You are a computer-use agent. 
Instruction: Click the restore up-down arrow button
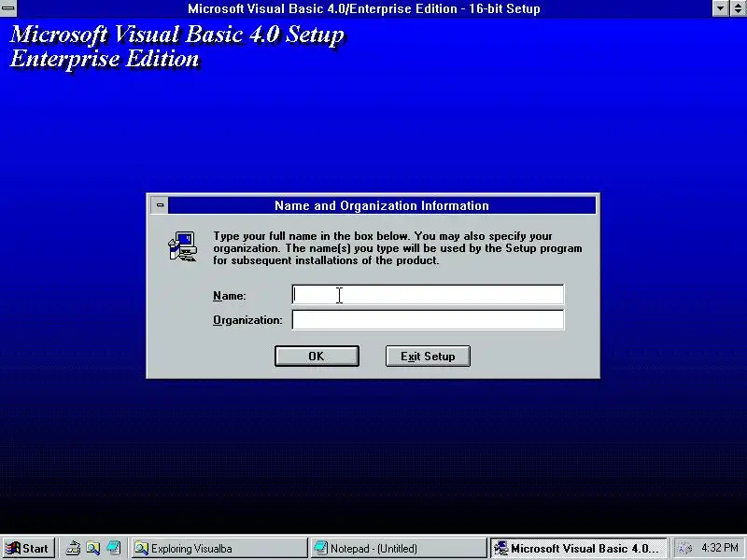click(x=738, y=8)
